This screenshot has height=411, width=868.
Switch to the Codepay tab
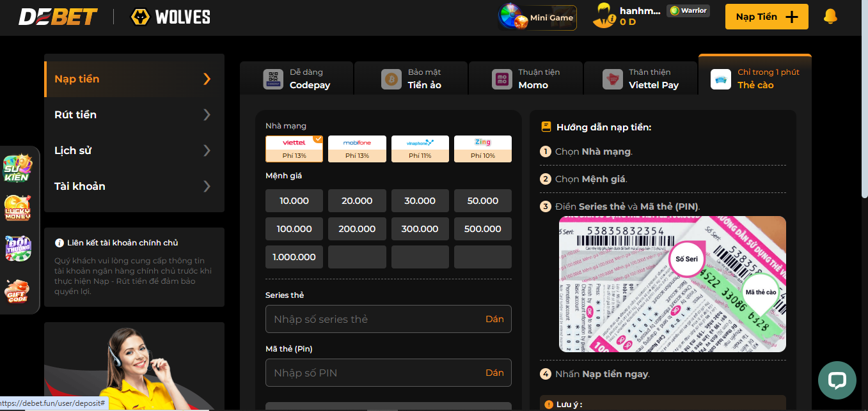[296, 79]
